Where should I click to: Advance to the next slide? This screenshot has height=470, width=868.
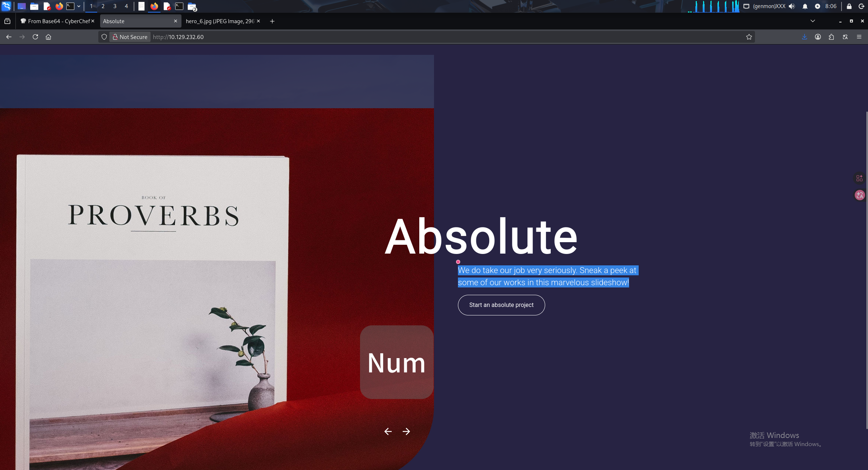click(x=406, y=431)
